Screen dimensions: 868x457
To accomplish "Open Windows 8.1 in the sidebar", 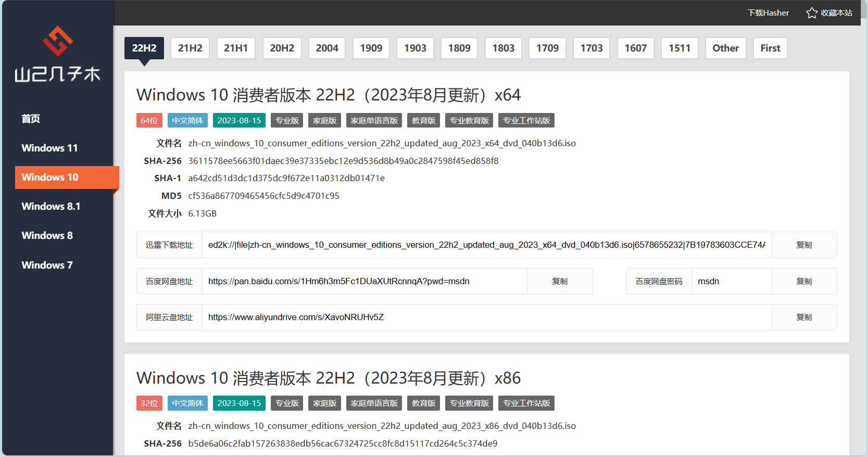I will tap(51, 206).
